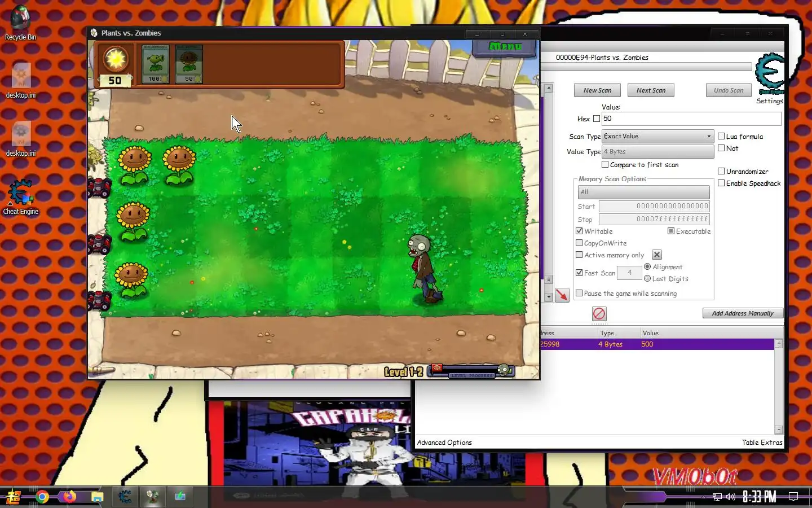The width and height of the screenshot is (812, 508).
Task: Click the Fast Scan alignment value field
Action: click(629, 273)
